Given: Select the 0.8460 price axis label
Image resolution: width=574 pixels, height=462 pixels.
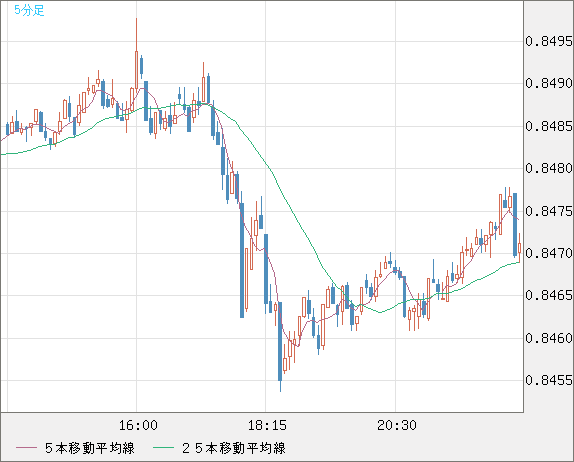Looking at the screenshot, I should [x=549, y=338].
